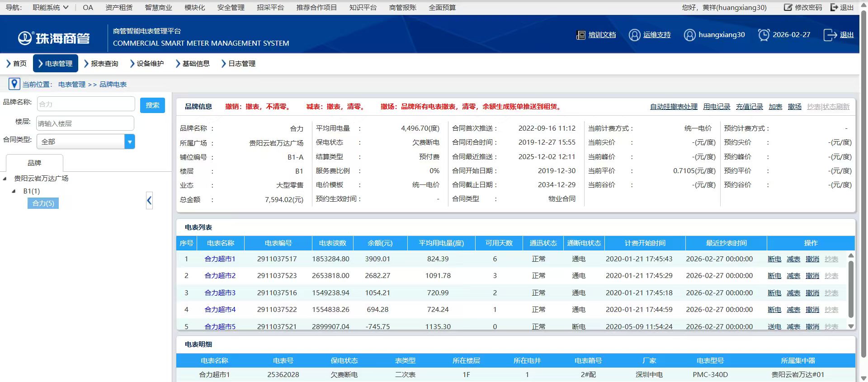Image resolution: width=868 pixels, height=382 pixels.
Task: Click the huangxiang30 user avatar icon
Action: [x=689, y=35]
